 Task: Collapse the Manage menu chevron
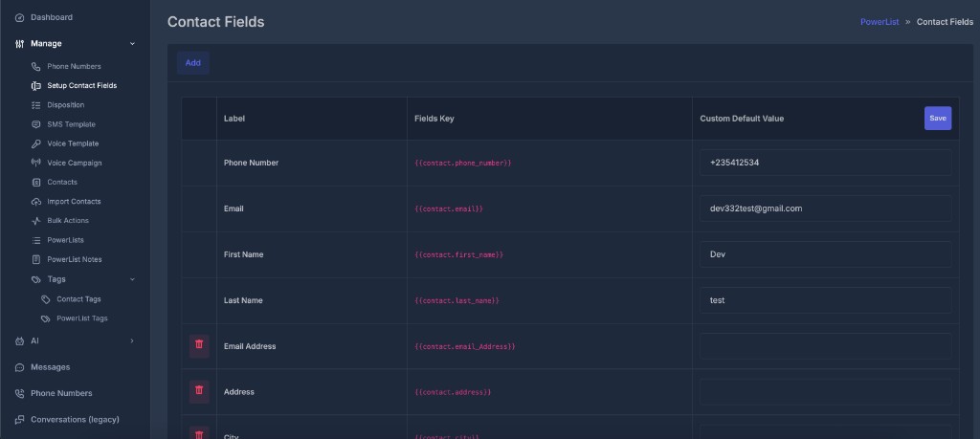pos(132,44)
